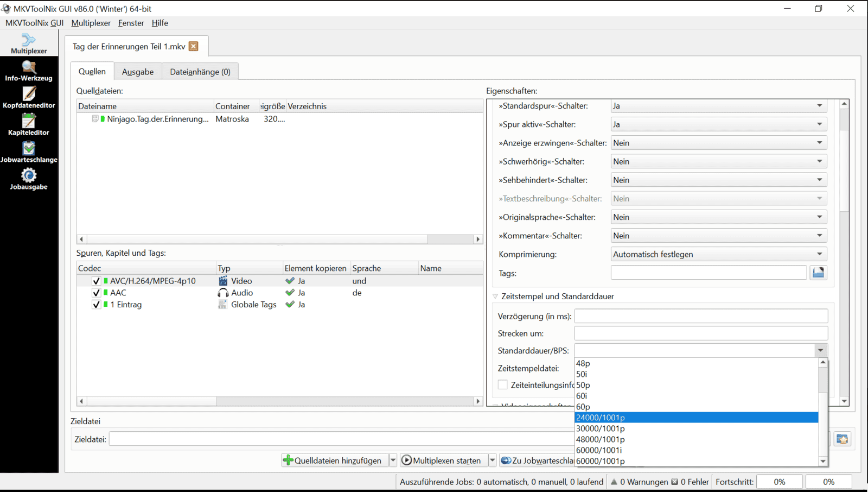This screenshot has height=492, width=868.
Task: Toggle the 1 Eintrag global tags checkbox
Action: point(97,305)
